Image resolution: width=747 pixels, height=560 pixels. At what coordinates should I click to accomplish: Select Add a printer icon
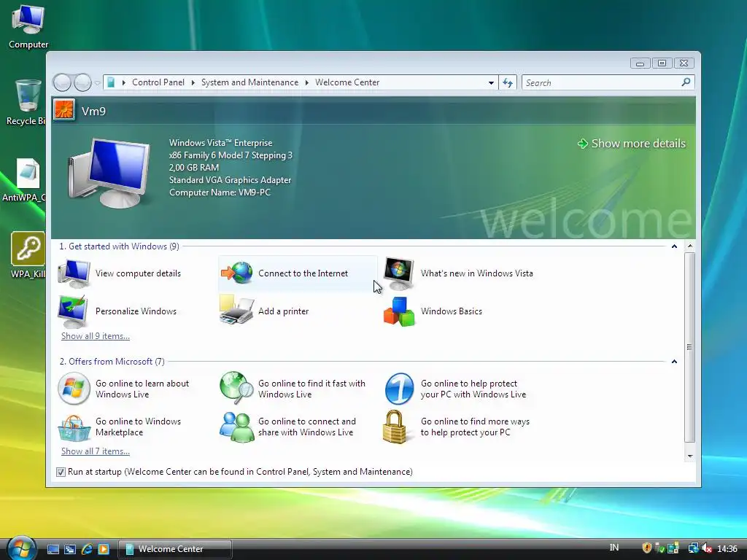[237, 310]
